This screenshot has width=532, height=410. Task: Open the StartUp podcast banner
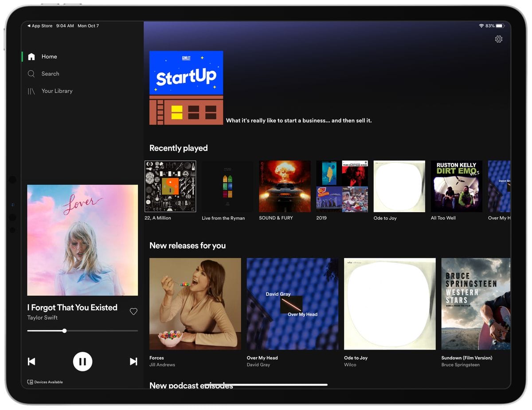click(186, 87)
